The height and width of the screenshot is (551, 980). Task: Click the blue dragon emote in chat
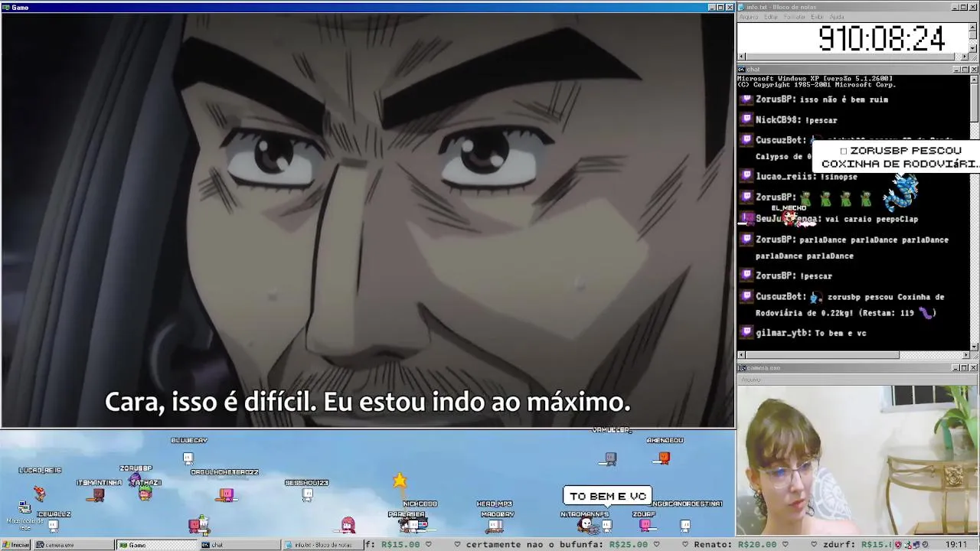point(901,193)
